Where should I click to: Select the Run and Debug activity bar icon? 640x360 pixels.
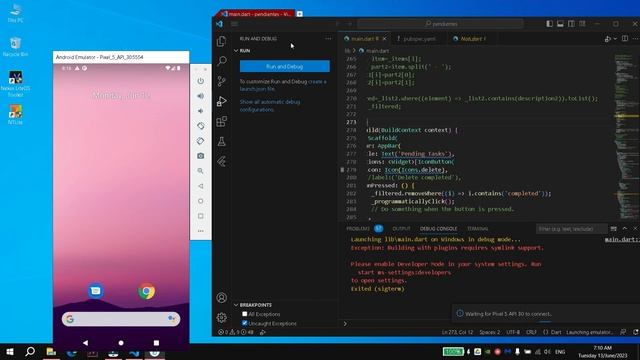click(x=222, y=101)
